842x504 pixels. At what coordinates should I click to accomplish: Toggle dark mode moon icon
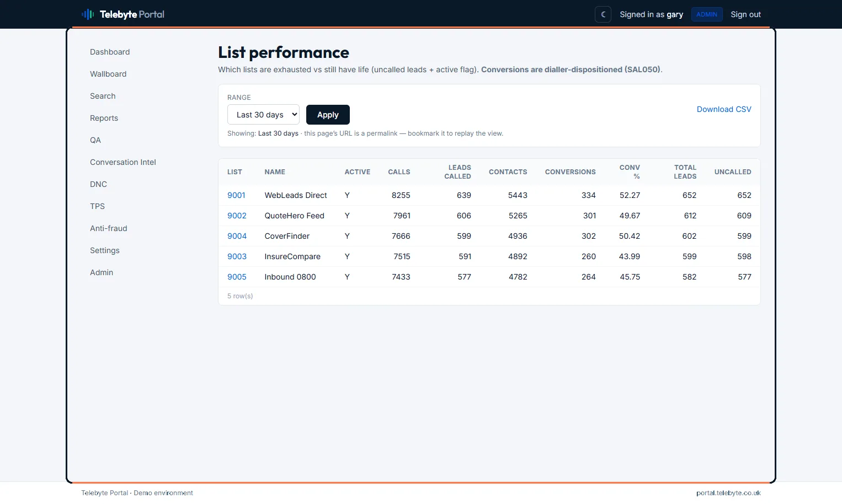pyautogui.click(x=603, y=14)
